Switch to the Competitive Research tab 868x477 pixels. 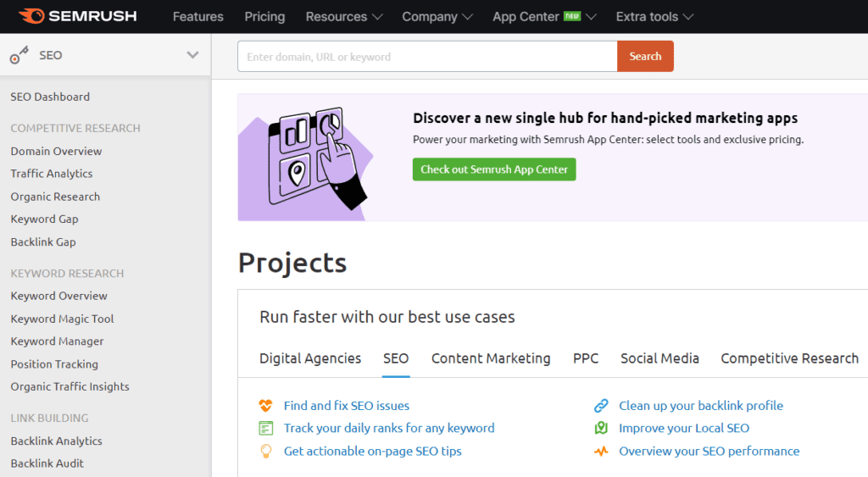789,358
